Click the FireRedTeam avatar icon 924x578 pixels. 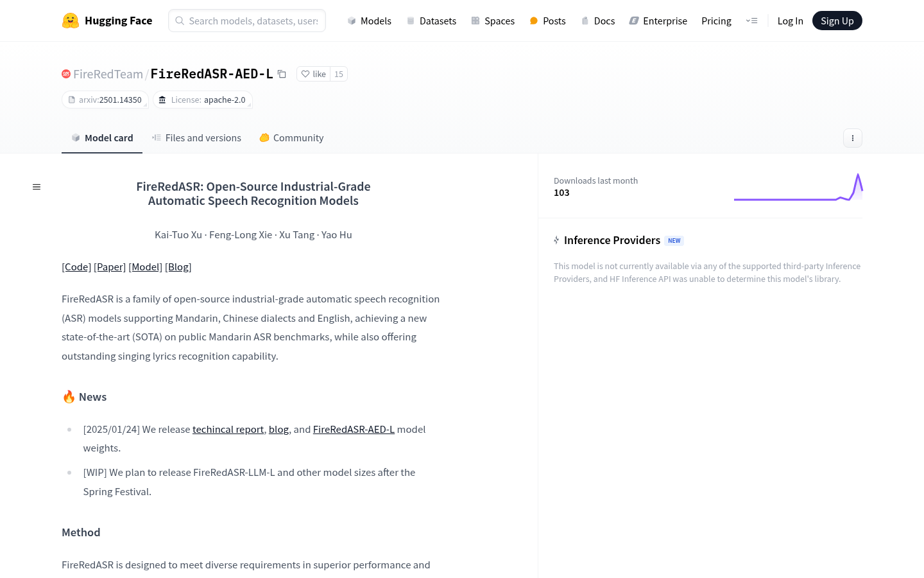(x=66, y=74)
